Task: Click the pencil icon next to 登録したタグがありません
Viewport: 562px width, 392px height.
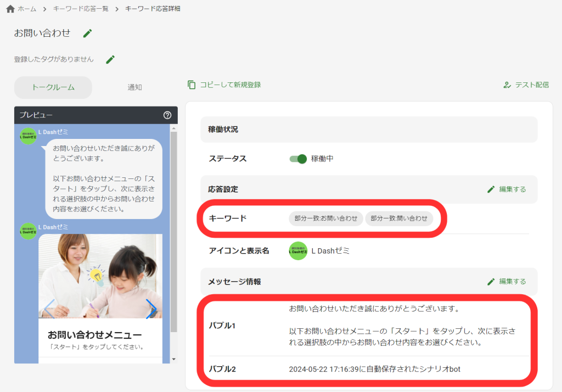Action: [x=110, y=59]
